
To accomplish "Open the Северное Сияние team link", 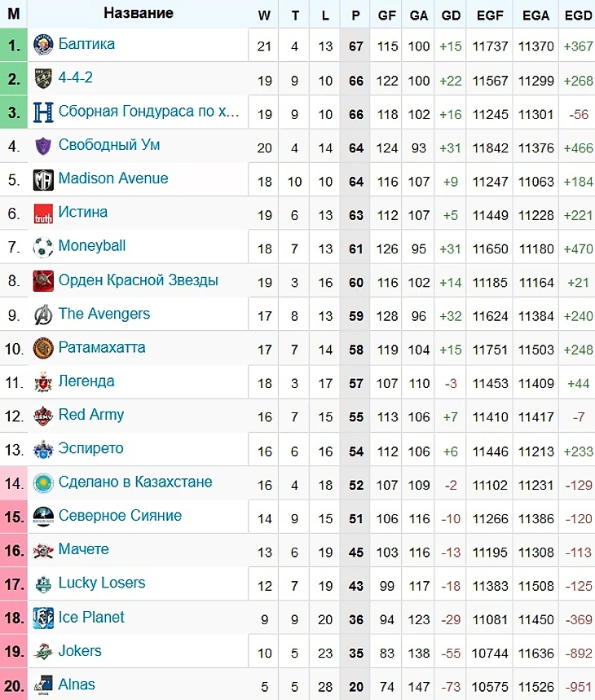I will [x=120, y=516].
